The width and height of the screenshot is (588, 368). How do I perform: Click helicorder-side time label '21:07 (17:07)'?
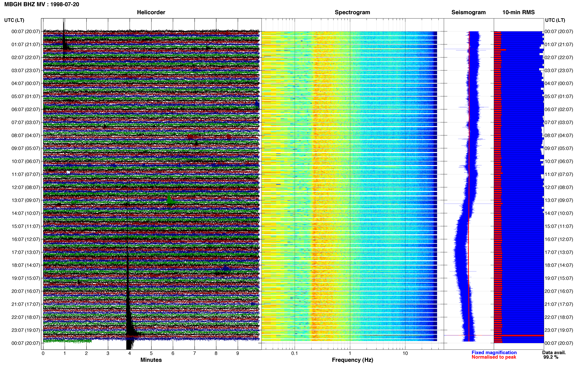[x=26, y=304]
